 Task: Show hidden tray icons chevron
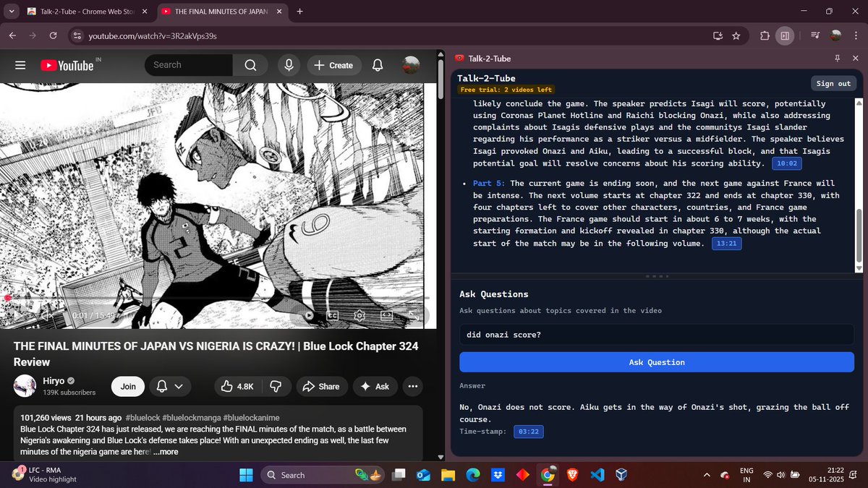pyautogui.click(x=707, y=475)
